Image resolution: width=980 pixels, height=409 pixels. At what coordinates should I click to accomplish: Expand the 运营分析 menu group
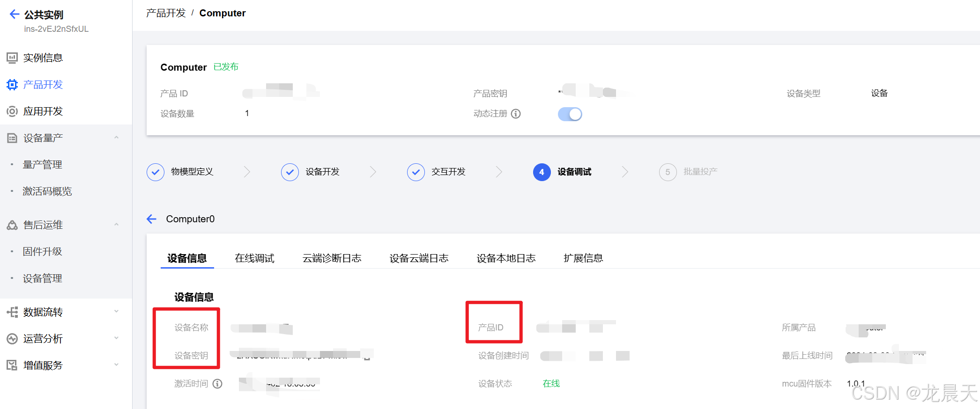click(x=117, y=338)
